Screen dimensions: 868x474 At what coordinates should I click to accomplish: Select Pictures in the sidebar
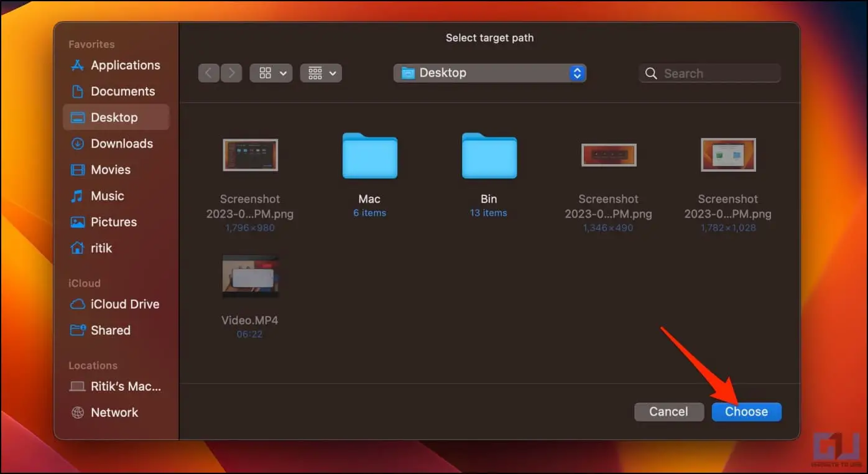[x=113, y=222]
